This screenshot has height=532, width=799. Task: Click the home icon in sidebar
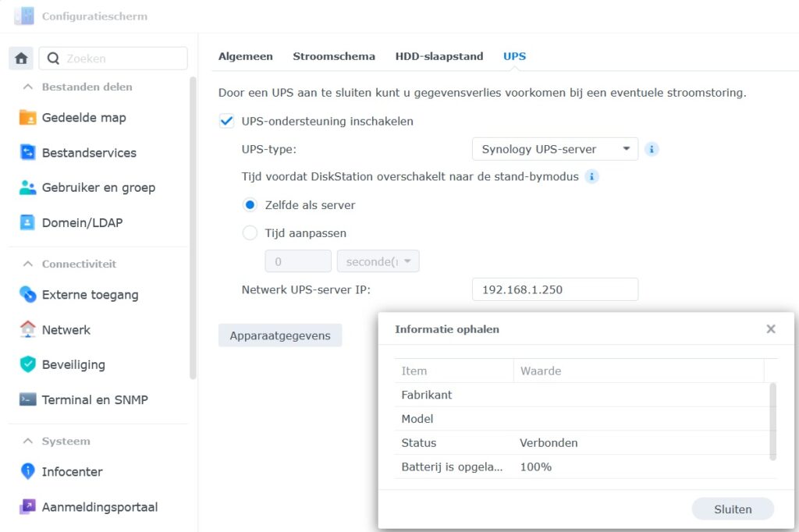pos(21,59)
